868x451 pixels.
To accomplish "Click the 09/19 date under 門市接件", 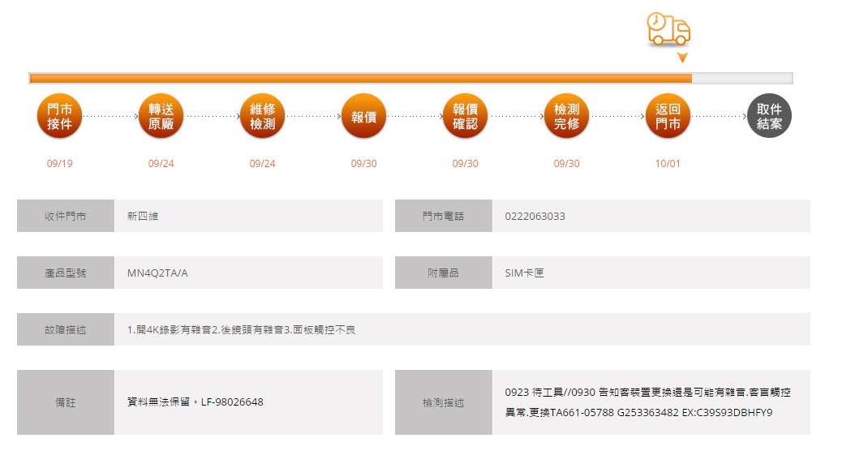I will 59,163.
